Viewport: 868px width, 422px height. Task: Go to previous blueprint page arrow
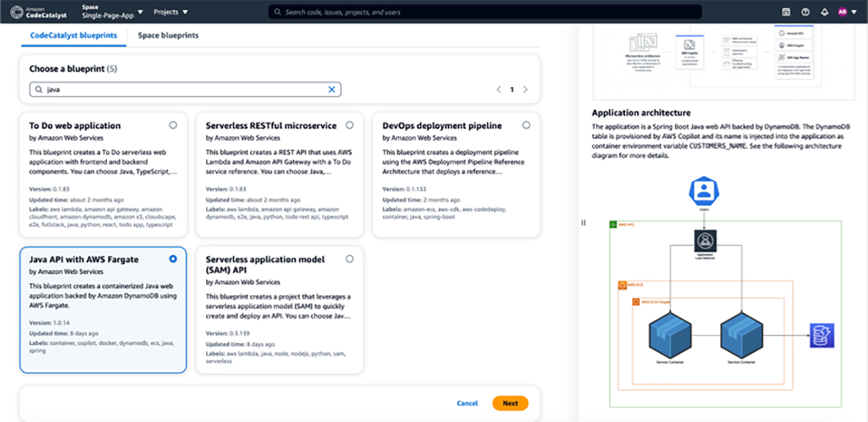point(498,90)
